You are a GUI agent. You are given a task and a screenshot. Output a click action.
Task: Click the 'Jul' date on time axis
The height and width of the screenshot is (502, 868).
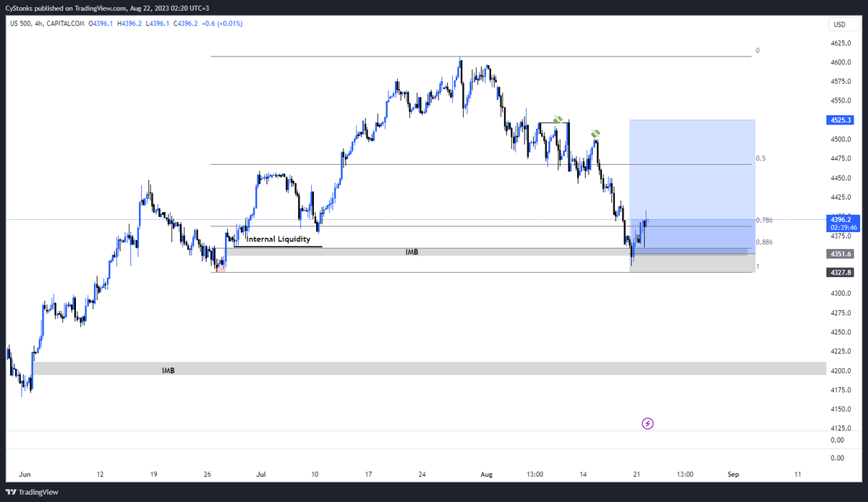click(x=260, y=475)
